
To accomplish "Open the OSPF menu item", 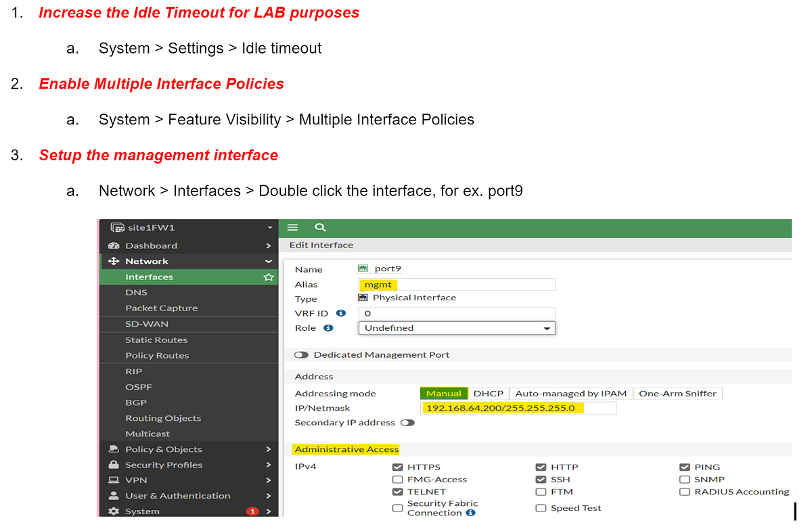I will (x=189, y=387).
